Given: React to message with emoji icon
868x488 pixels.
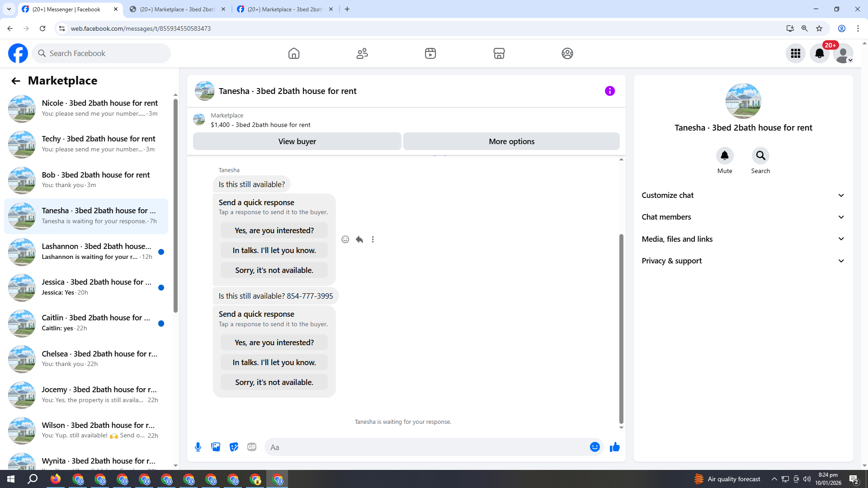Looking at the screenshot, I should (x=345, y=239).
